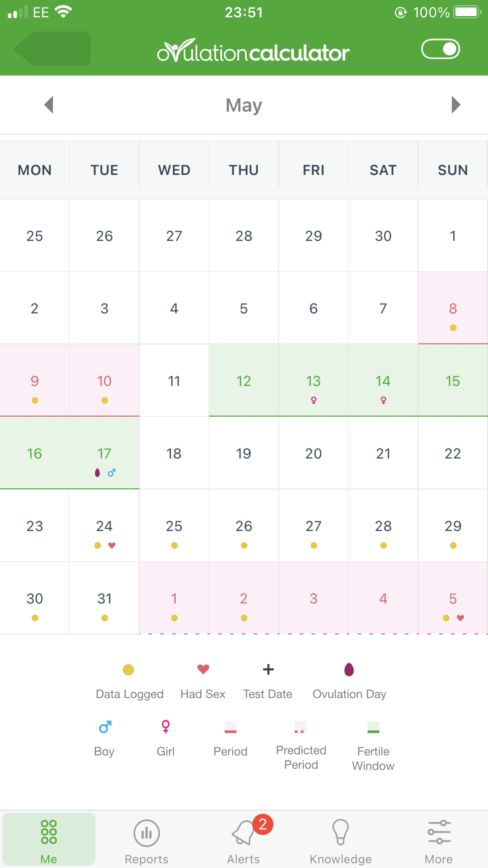Tap the Had Sex heart legend icon
488x868 pixels.
click(x=203, y=669)
